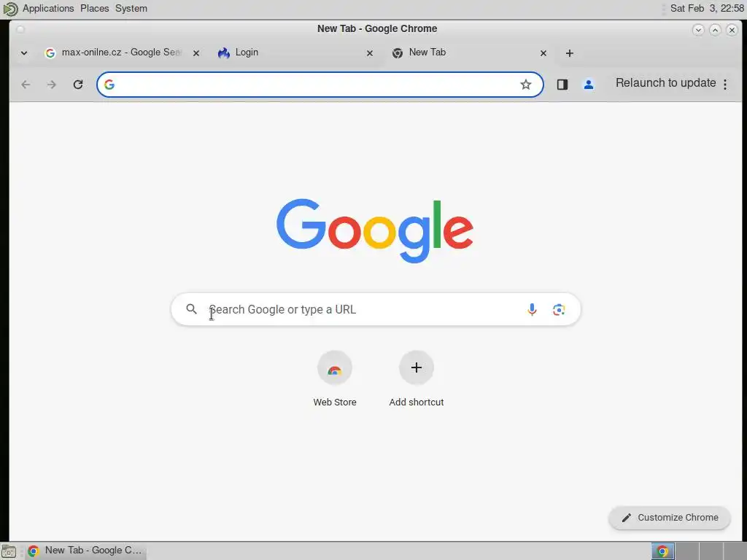Open the Applications menu
This screenshot has width=747, height=560.
pos(48,9)
